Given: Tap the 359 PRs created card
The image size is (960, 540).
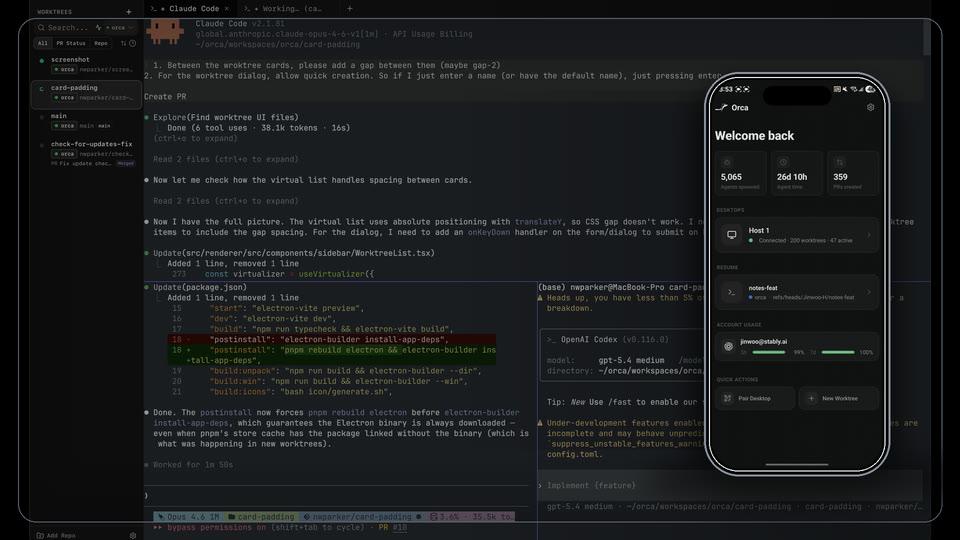Looking at the screenshot, I should (x=853, y=173).
